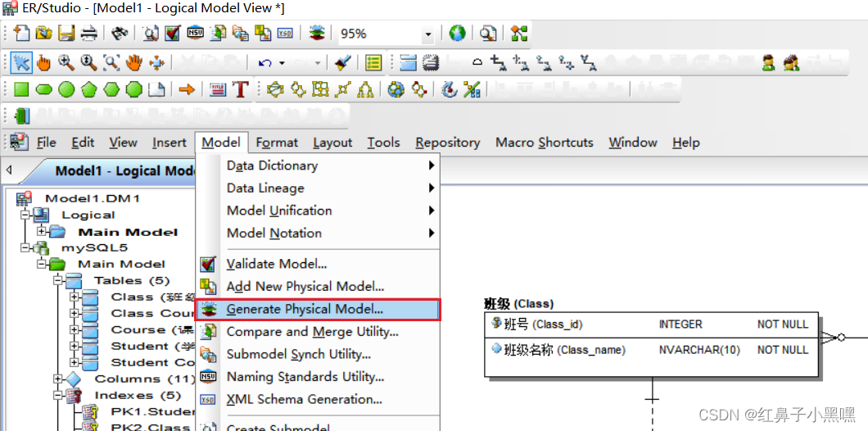Open the Tools menu
Viewport: 868px width, 431px height.
pos(383,143)
